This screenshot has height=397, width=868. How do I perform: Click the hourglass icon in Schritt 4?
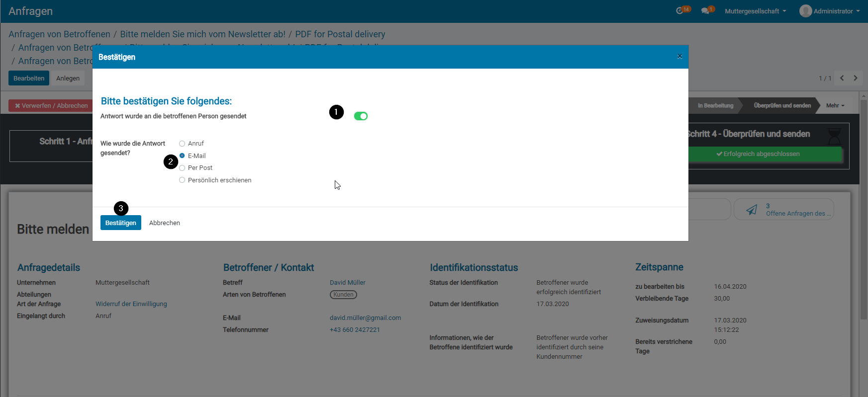point(834,135)
